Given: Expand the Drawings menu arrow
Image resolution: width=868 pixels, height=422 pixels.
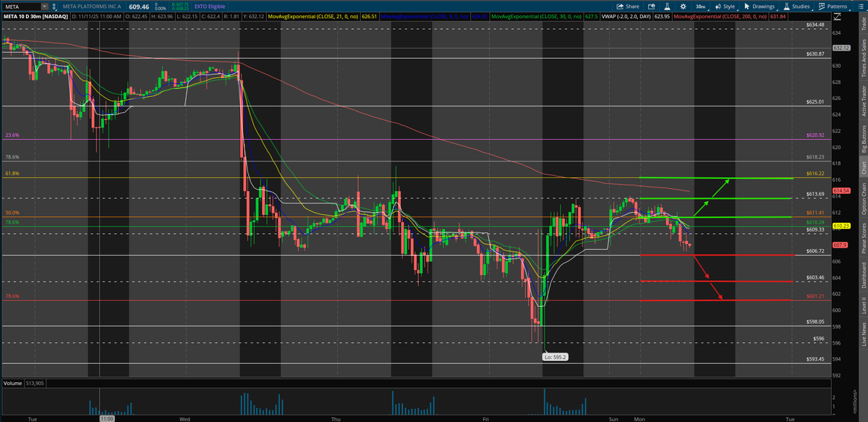Looking at the screenshot, I should point(776,9).
